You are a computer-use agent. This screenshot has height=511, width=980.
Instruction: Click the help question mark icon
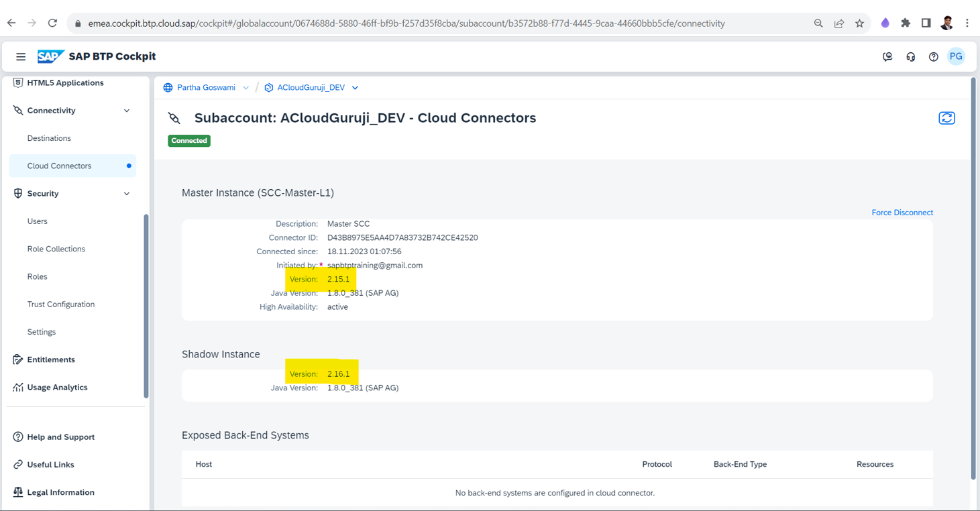(933, 57)
